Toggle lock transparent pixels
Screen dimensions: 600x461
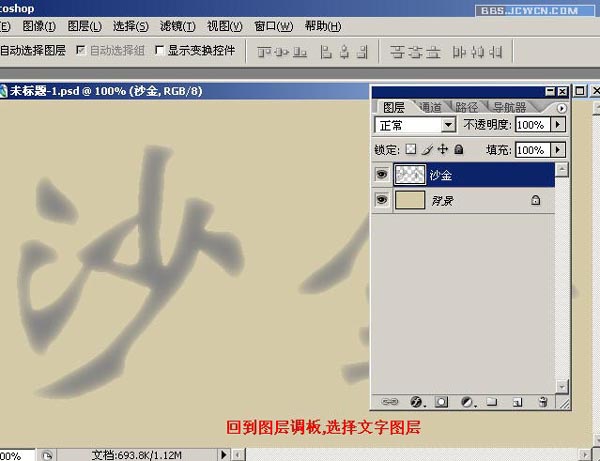tap(410, 149)
